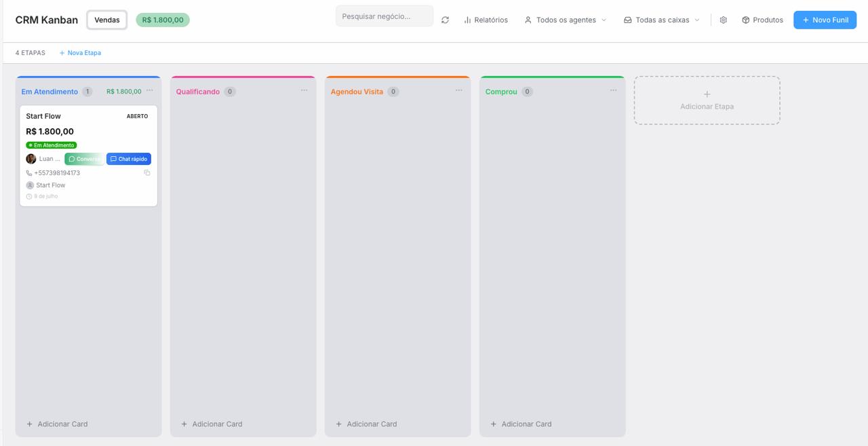This screenshot has height=446, width=868.
Task: Click the R$ 1.800,00 card value
Action: pyautogui.click(x=50, y=132)
